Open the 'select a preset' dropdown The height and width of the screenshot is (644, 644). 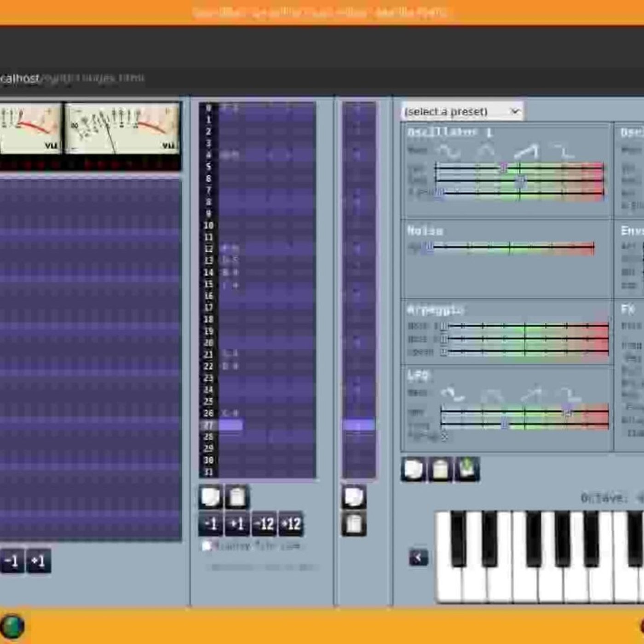tap(462, 111)
